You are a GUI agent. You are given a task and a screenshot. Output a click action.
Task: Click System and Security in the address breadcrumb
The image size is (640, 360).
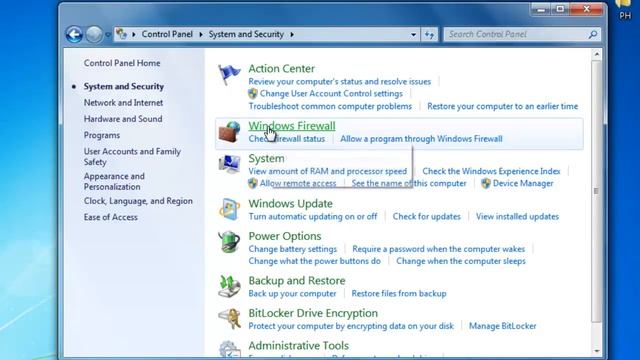246,34
